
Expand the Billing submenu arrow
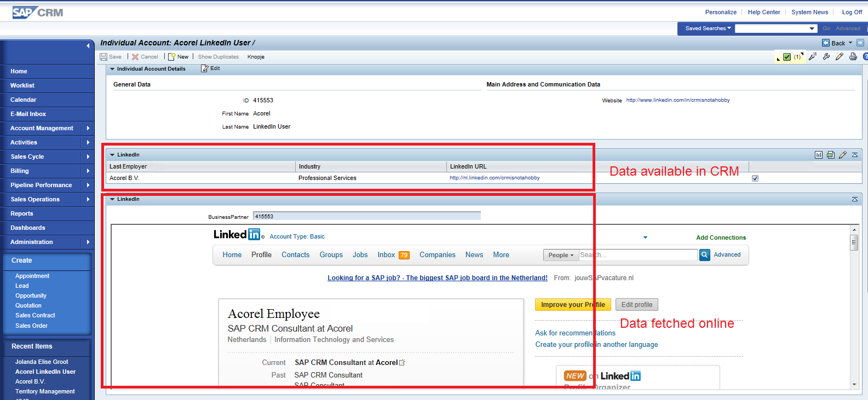(x=88, y=171)
